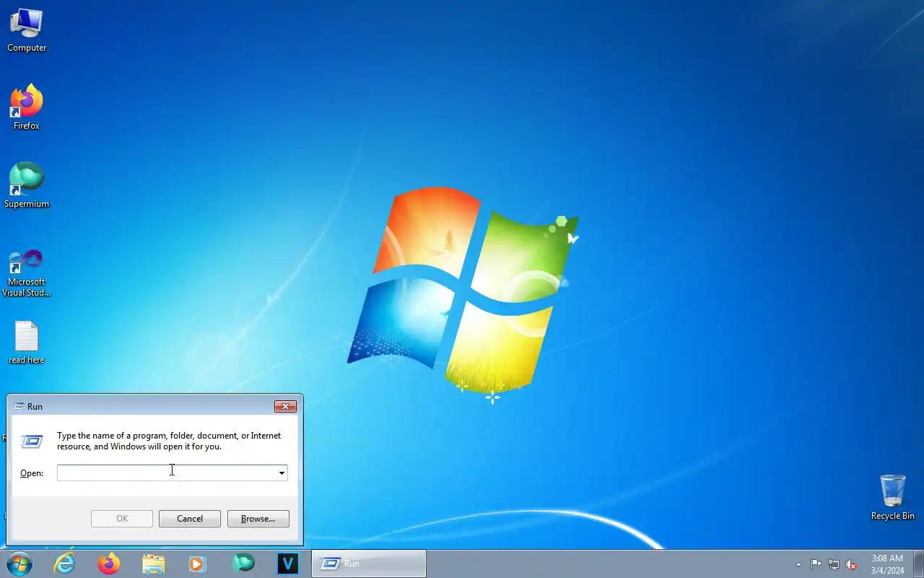Close the Run dialog window

[286, 406]
